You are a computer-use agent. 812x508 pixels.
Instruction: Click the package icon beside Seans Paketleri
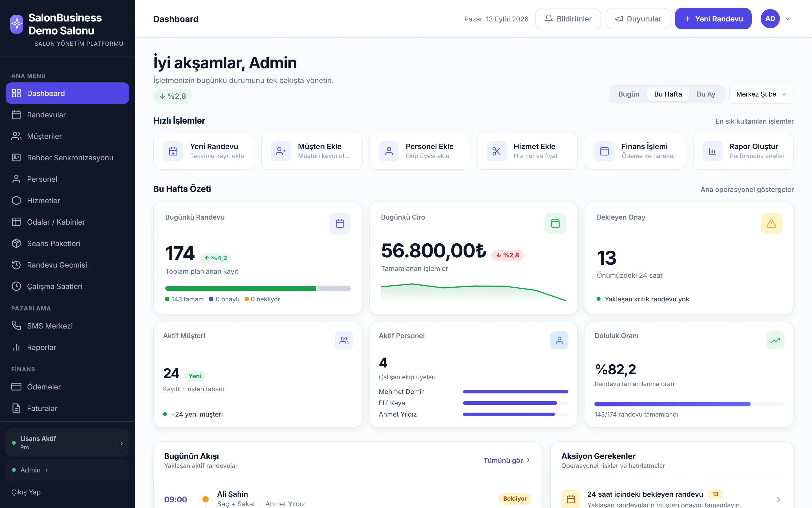16,244
